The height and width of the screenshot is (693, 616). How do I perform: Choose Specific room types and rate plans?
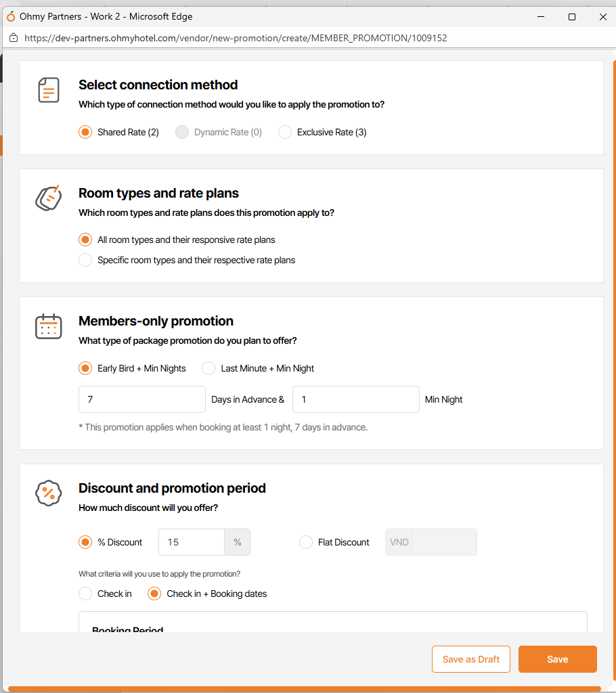85,260
